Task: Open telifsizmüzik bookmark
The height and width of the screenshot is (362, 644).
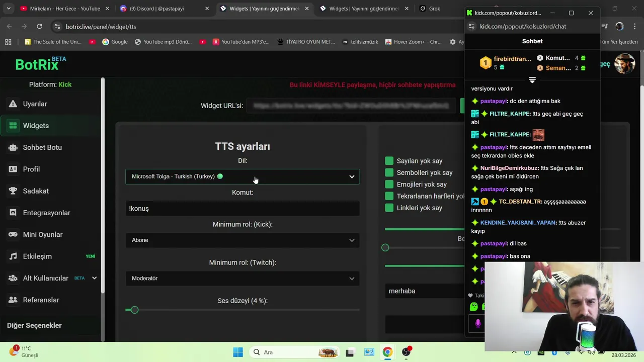Action: click(360, 42)
